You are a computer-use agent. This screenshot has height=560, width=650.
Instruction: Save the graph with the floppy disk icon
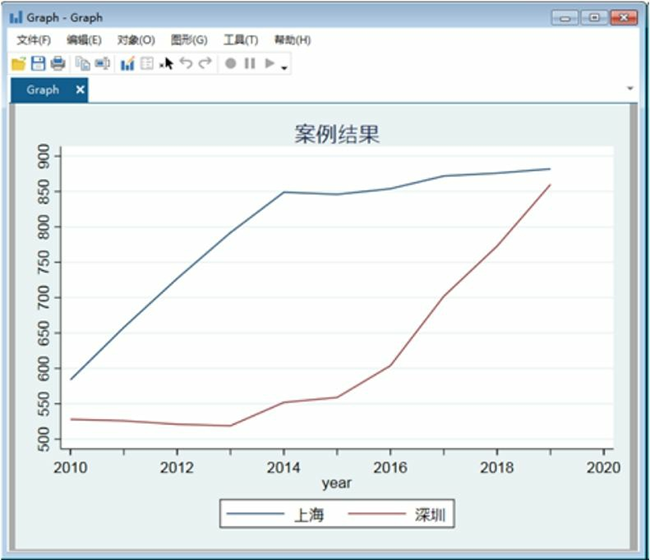tap(38, 64)
